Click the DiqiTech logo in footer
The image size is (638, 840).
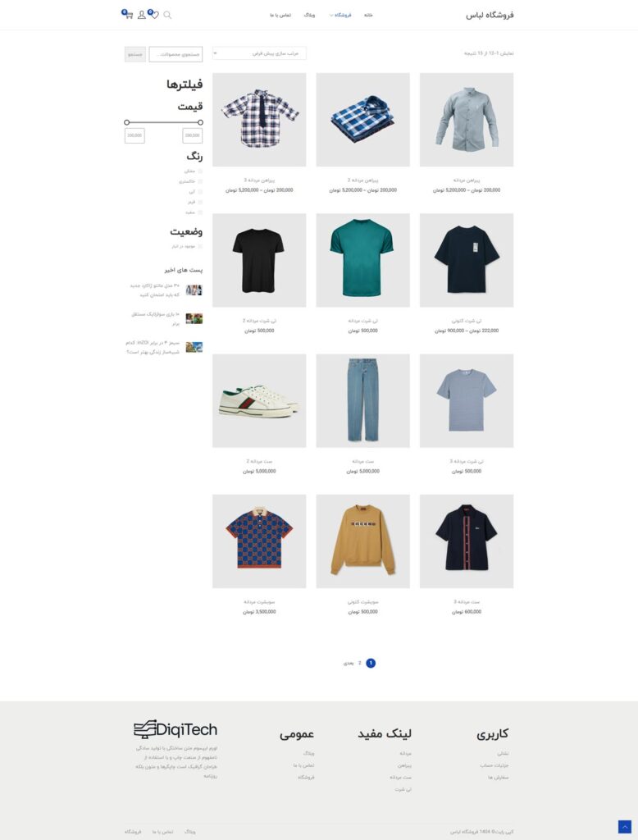(175, 729)
